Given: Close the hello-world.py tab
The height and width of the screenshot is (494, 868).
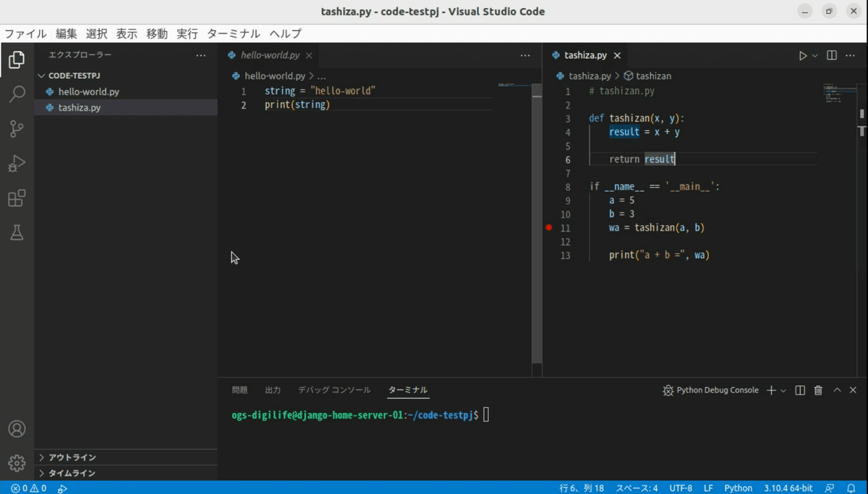Looking at the screenshot, I should coord(309,56).
